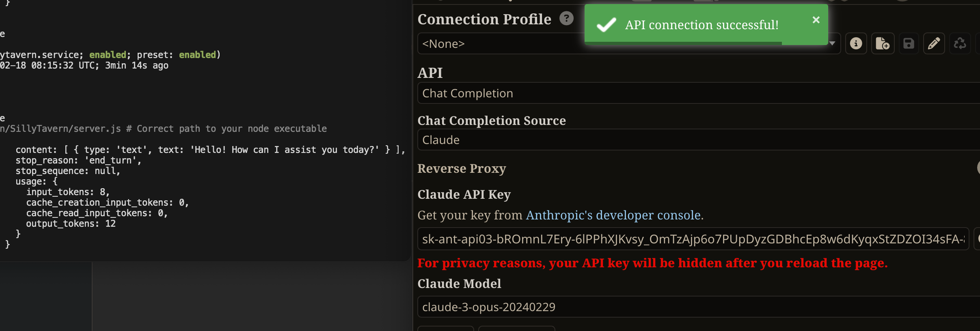The height and width of the screenshot is (331, 980).
Task: View profile details via the info icon
Action: [x=856, y=43]
